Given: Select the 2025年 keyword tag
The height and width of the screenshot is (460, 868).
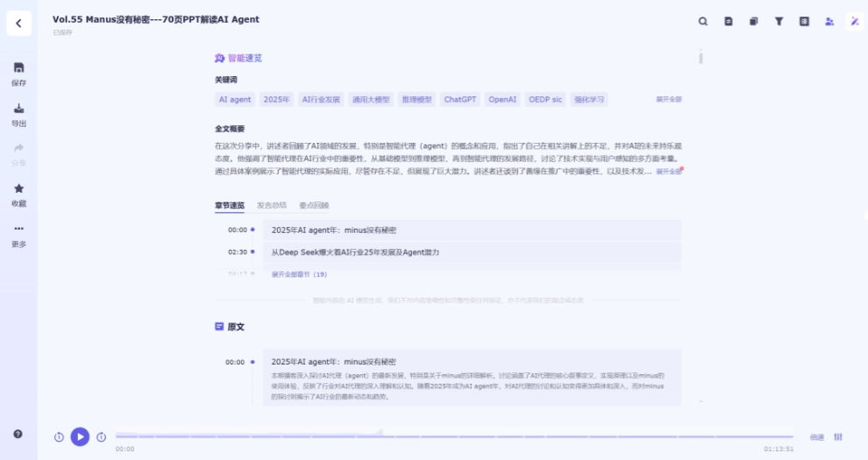Looking at the screenshot, I should [276, 100].
